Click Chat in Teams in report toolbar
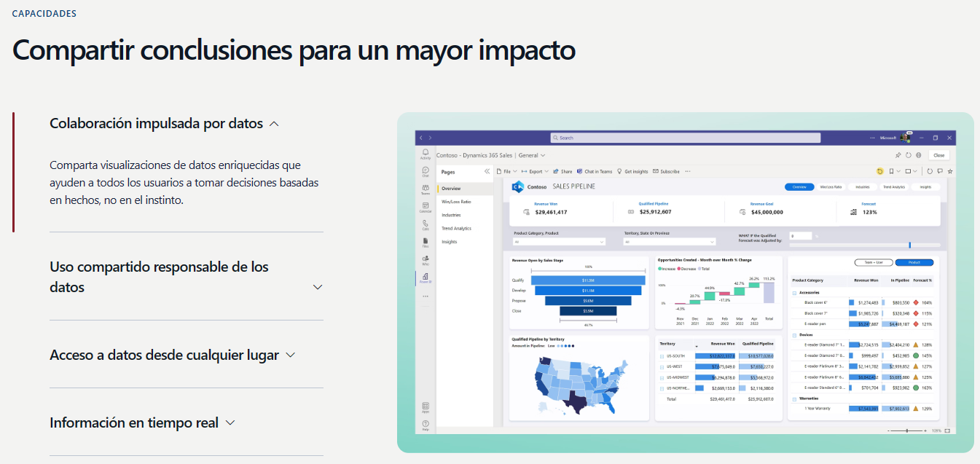This screenshot has width=980, height=464. [595, 172]
